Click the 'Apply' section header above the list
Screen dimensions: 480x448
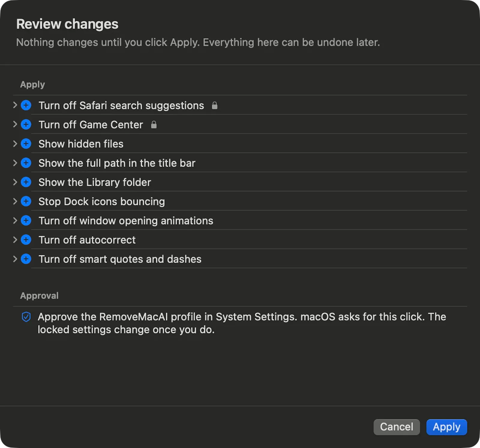pyautogui.click(x=32, y=85)
